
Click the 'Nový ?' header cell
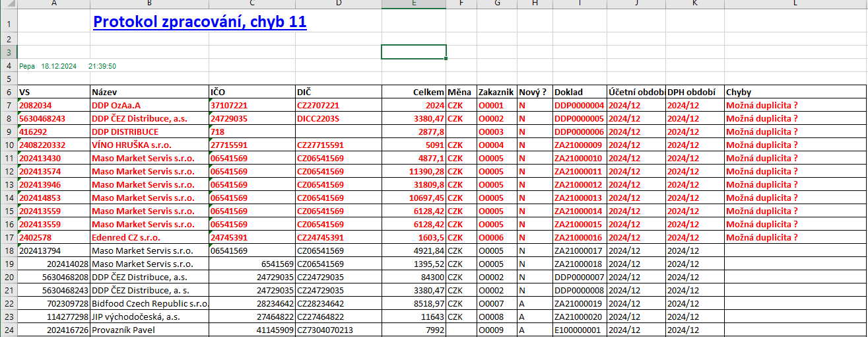tap(535, 92)
